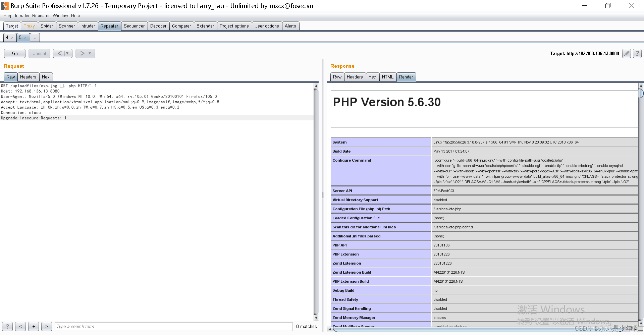This screenshot has height=335, width=644.
Task: Switch to the Extender tab
Action: 205,26
